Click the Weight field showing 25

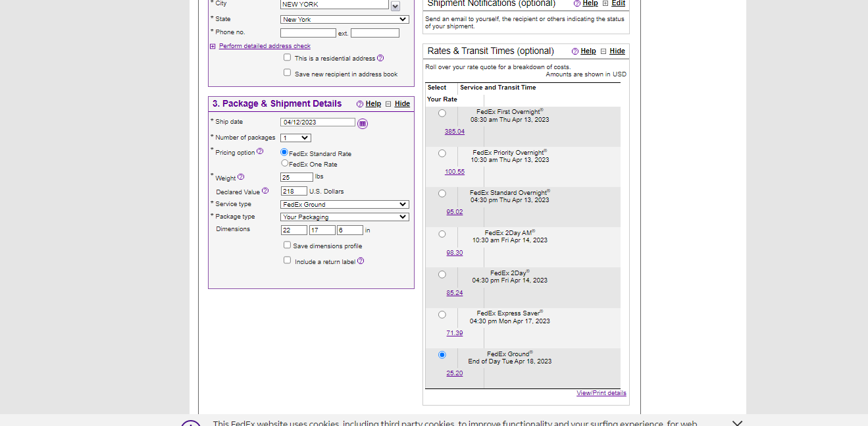(x=297, y=177)
